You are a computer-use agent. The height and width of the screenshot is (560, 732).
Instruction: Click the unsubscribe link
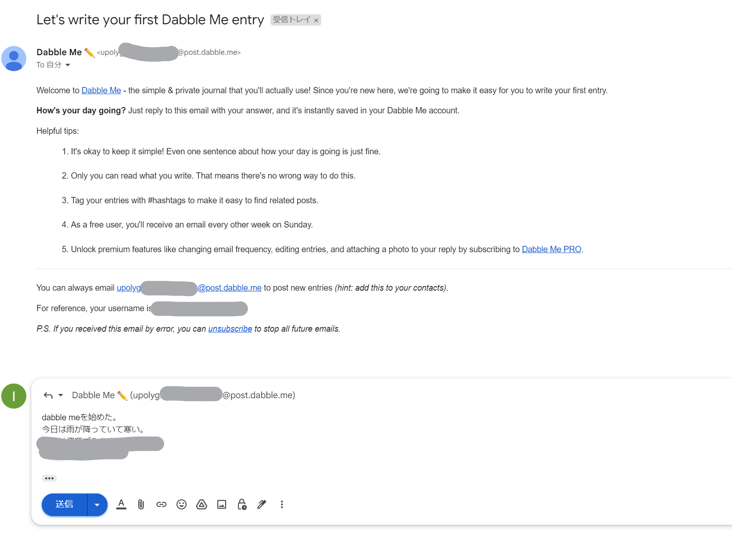click(230, 329)
